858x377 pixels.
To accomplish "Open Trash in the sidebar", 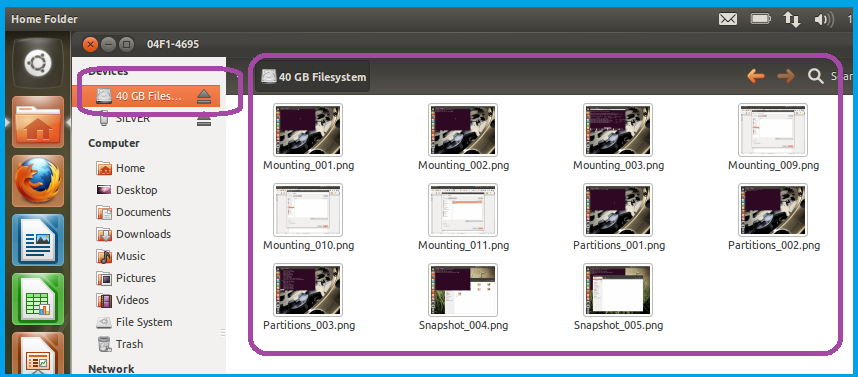I will (129, 344).
